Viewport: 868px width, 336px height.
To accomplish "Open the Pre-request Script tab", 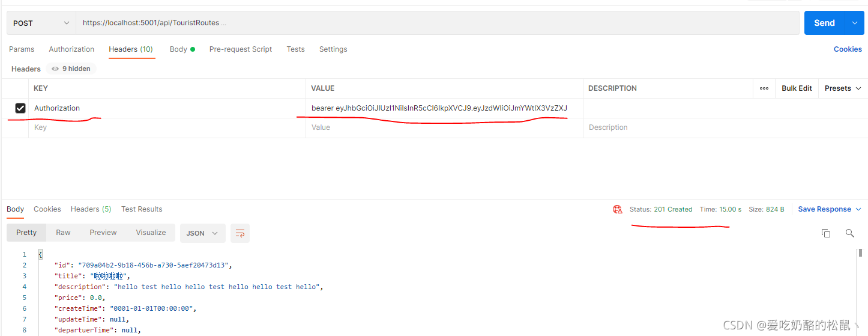I will [x=241, y=49].
